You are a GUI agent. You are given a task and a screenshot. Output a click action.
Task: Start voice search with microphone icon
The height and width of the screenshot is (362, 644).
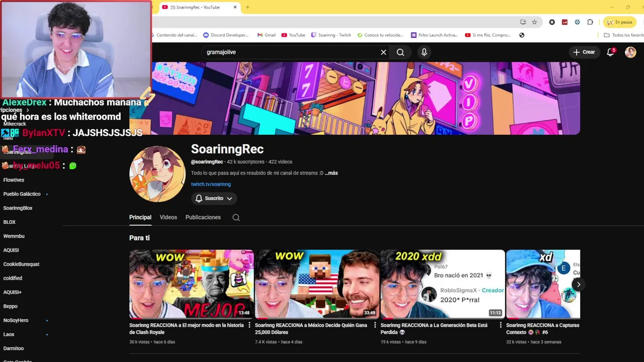[x=424, y=52]
